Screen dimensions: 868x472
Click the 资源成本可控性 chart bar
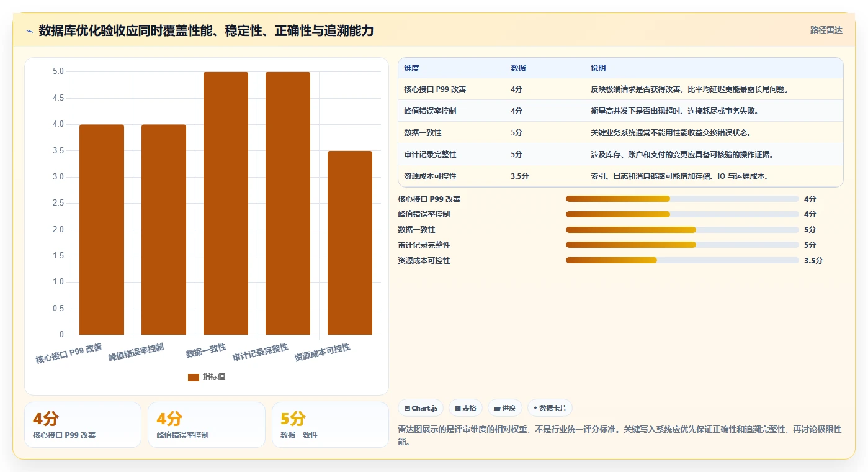click(x=350, y=243)
